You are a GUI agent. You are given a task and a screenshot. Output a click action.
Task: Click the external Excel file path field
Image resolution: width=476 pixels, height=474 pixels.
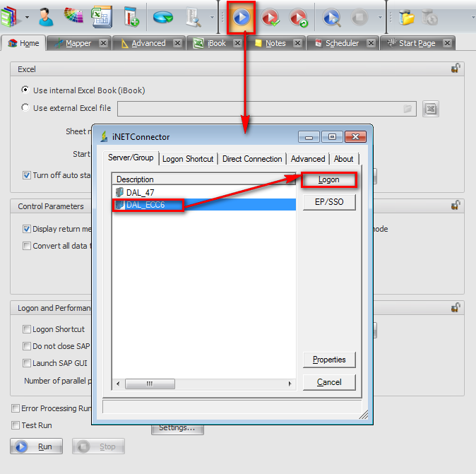pos(267,109)
